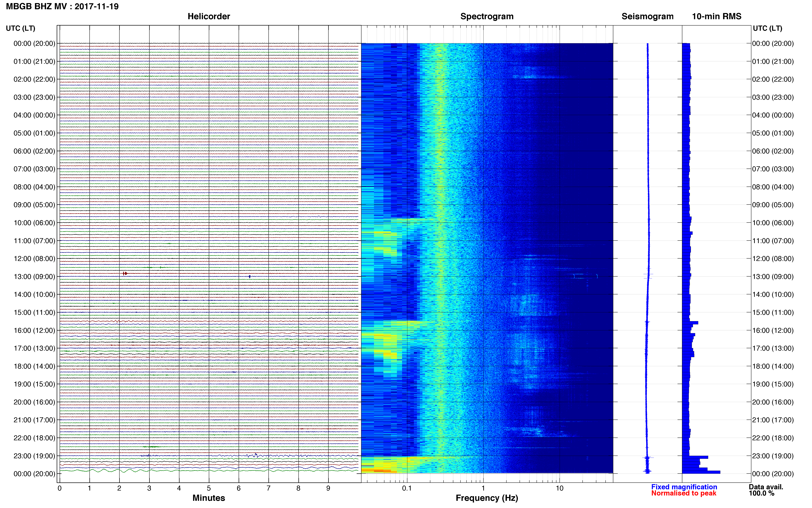Select the 'Spectrogram' panel heading
Image resolution: width=812 pixels, height=508 pixels.
click(x=487, y=16)
